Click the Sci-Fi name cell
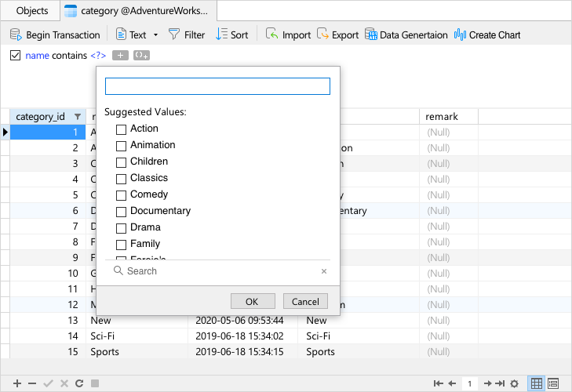Viewport: 572px width, 392px height. coord(137,336)
